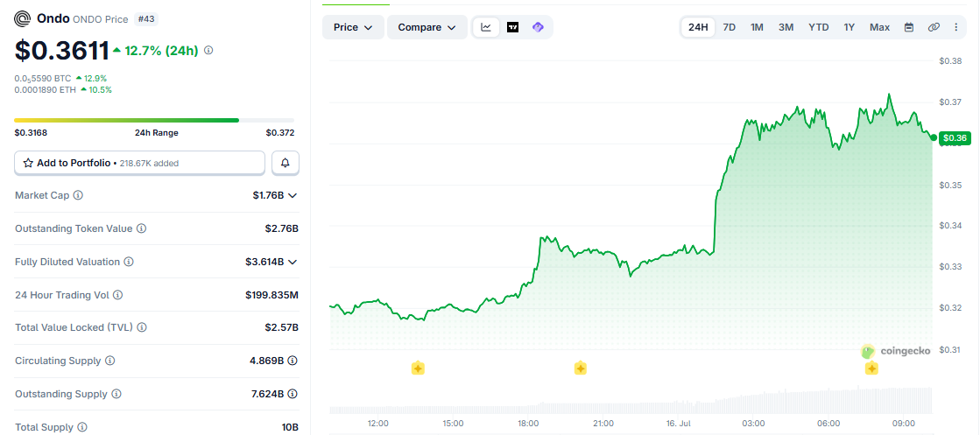
Task: Open the Price dropdown
Action: click(353, 27)
